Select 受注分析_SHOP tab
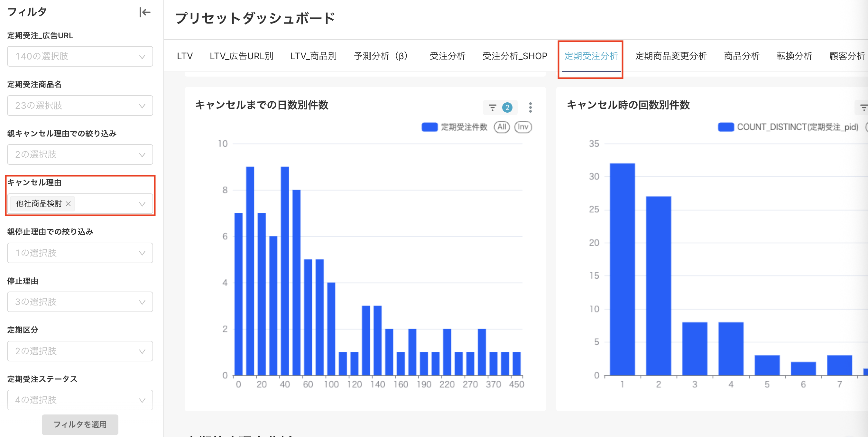This screenshot has width=868, height=437. coord(514,56)
